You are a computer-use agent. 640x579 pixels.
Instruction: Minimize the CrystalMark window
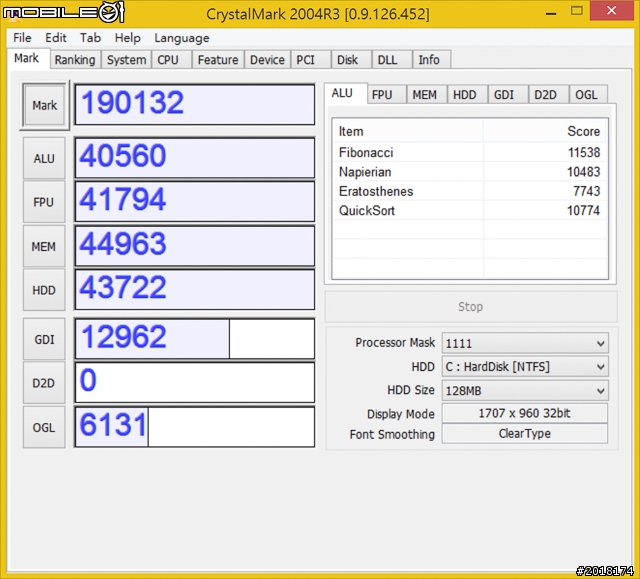(x=551, y=12)
